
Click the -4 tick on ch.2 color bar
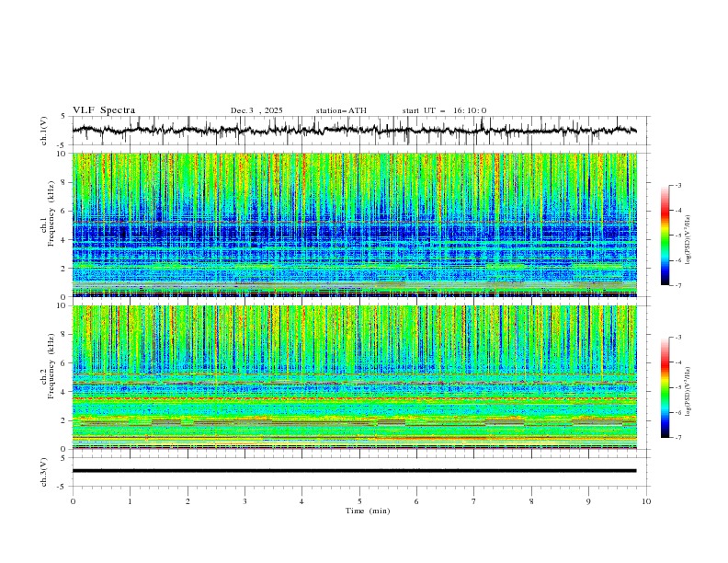click(677, 362)
